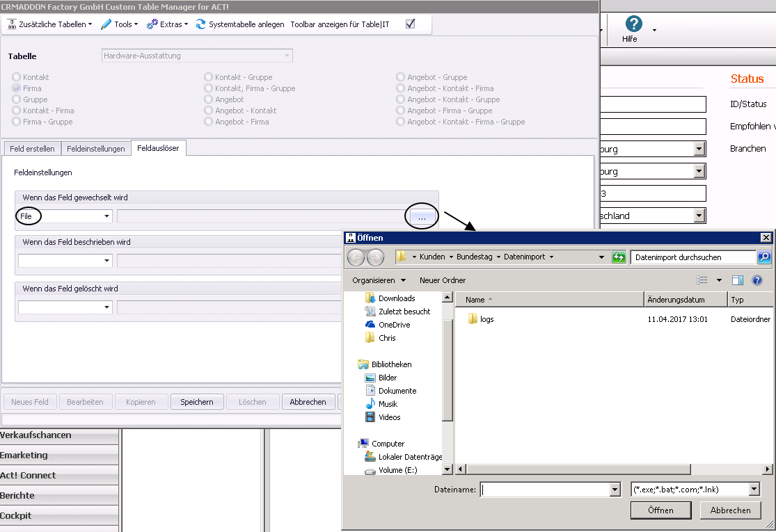The height and width of the screenshot is (532, 776).
Task: Select the Angebot radio button
Action: 208,99
